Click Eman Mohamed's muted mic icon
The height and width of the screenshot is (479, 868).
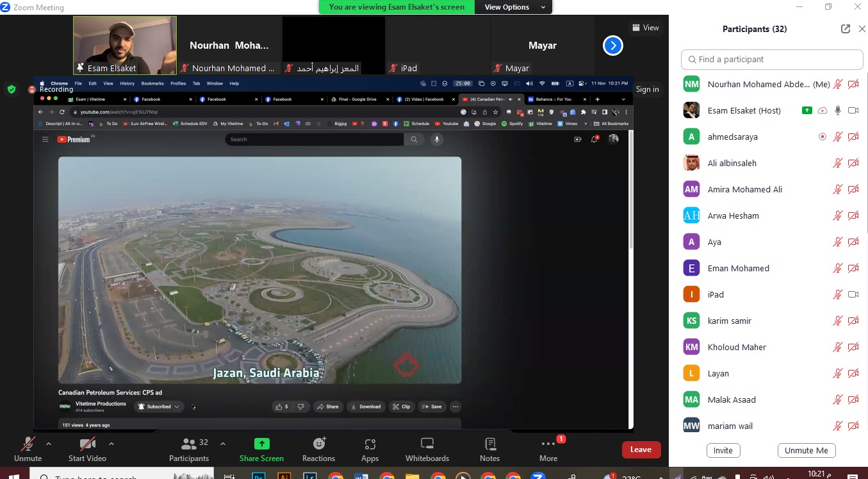837,268
